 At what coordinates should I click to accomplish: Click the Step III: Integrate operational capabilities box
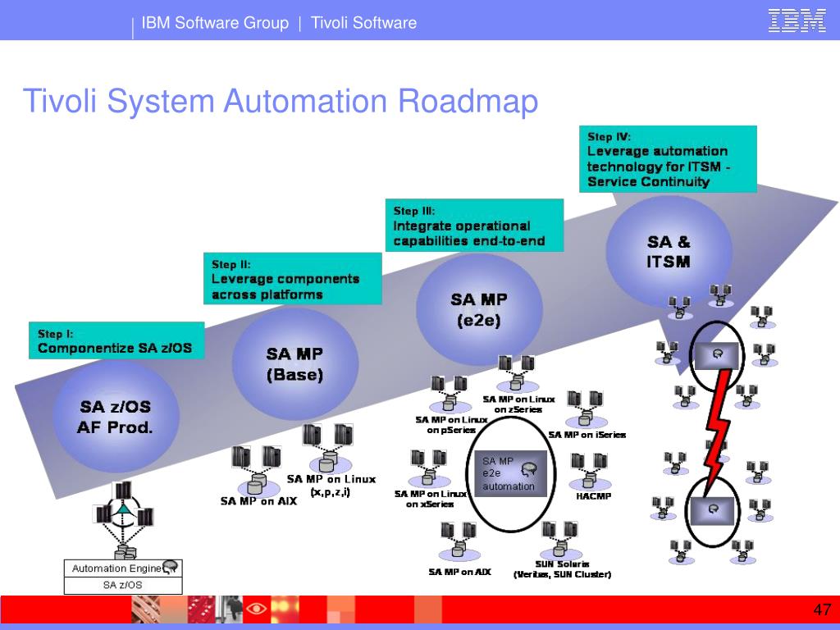coord(475,225)
